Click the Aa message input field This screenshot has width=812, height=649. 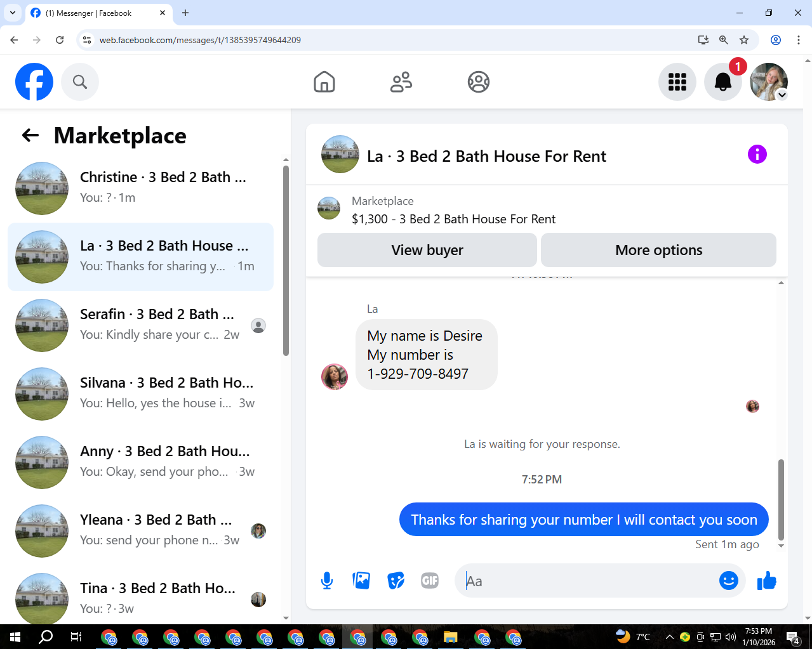(x=587, y=580)
